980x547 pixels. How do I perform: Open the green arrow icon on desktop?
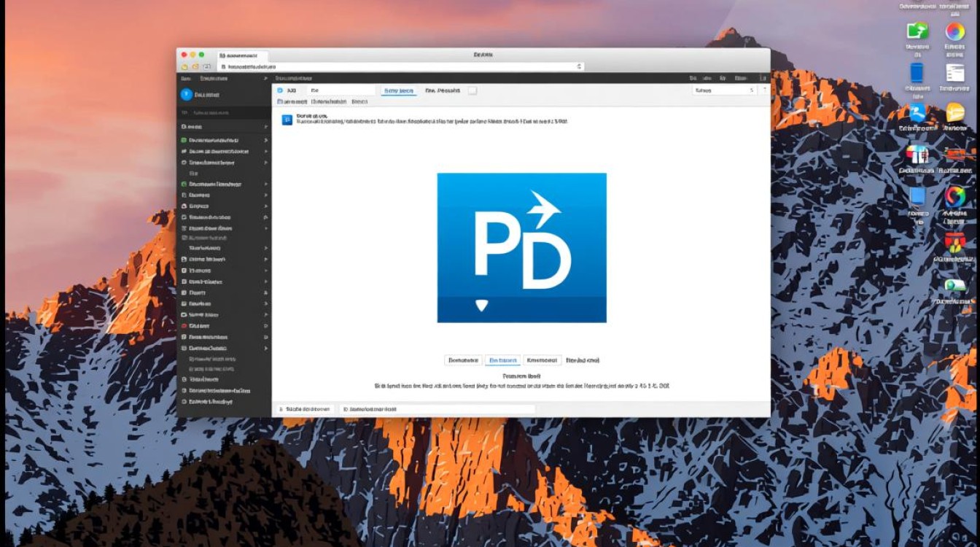pyautogui.click(x=917, y=31)
